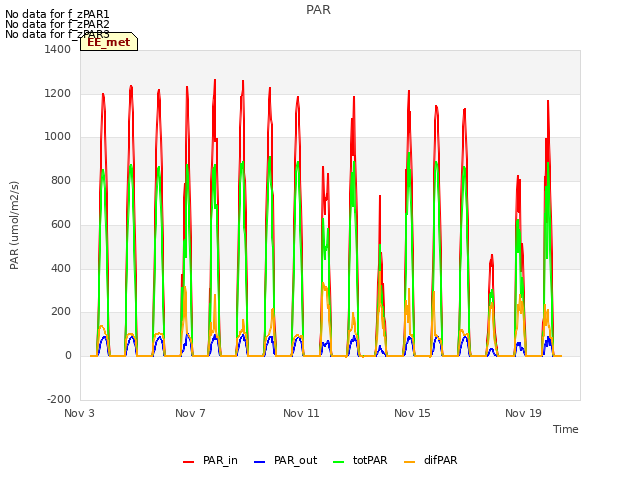Click the 800 y-axis tick label
Screen dimensions: 640x480
61,180
